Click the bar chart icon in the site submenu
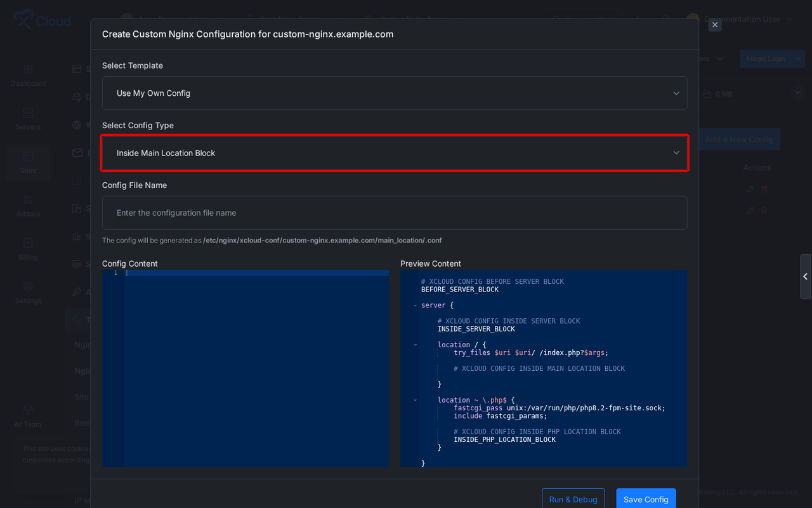 point(77,236)
